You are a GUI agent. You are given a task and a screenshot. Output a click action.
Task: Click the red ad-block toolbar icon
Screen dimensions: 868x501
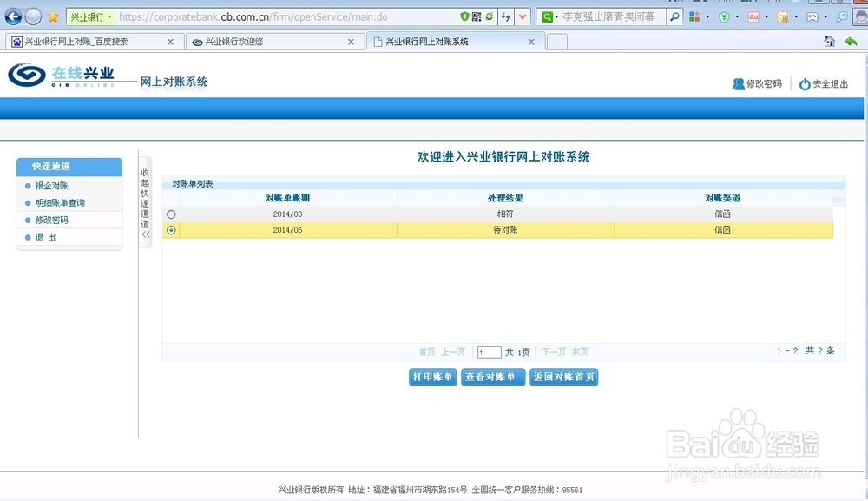click(753, 17)
